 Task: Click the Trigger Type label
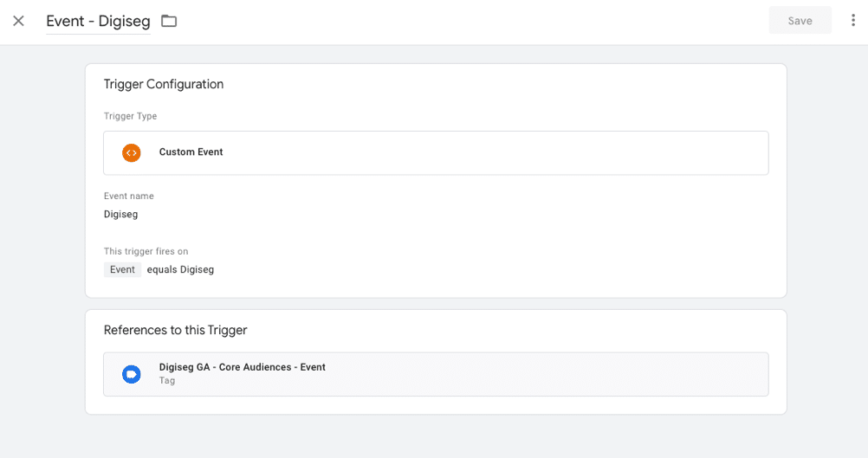(x=131, y=116)
